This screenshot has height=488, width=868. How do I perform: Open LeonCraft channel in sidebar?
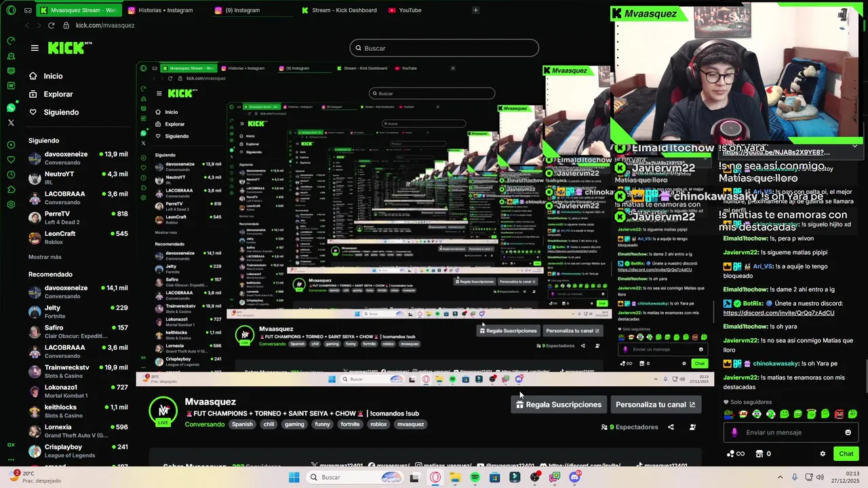point(78,237)
